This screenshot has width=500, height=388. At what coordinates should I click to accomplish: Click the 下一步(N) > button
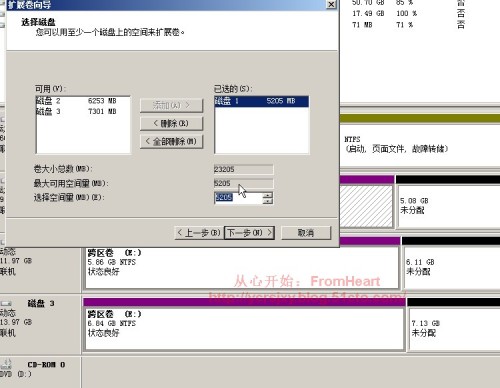[x=250, y=233]
